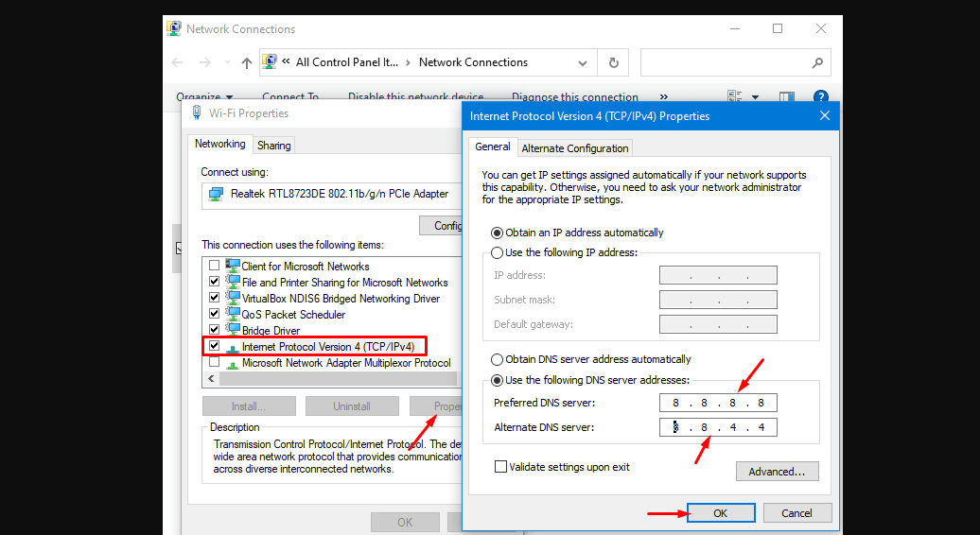Screen dimensions: 980x535
Task: Click the QoS Packet Scheduler icon
Action: coord(233,314)
